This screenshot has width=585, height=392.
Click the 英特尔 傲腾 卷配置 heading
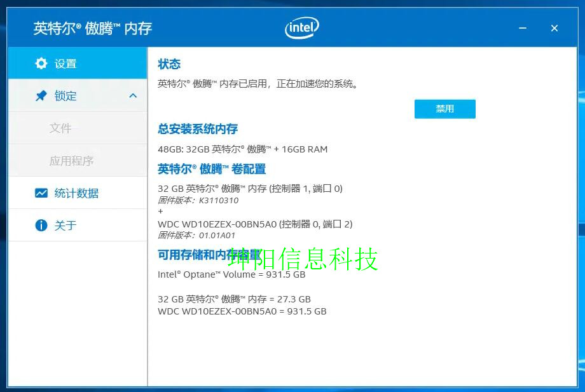click(212, 169)
